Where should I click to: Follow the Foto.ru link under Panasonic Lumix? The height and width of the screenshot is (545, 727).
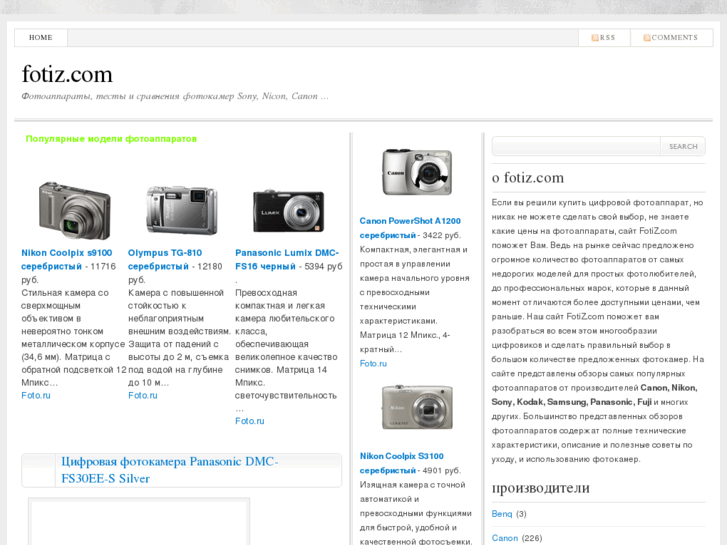click(x=249, y=421)
